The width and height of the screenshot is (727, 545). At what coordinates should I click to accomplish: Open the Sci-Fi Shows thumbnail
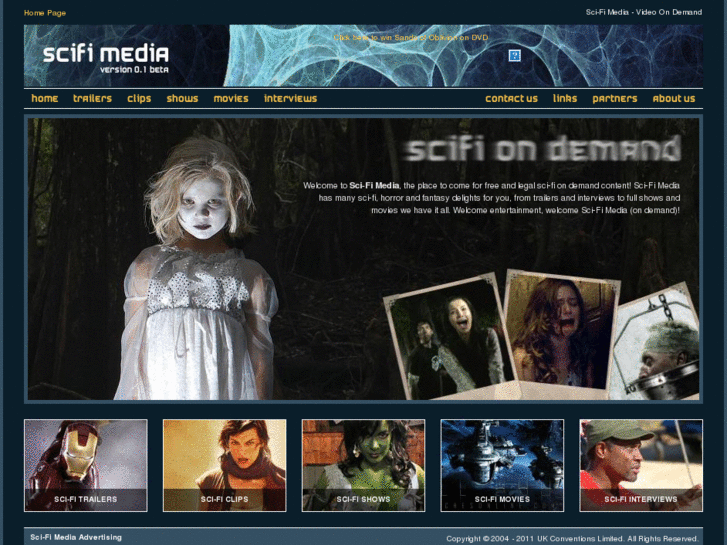click(x=363, y=465)
